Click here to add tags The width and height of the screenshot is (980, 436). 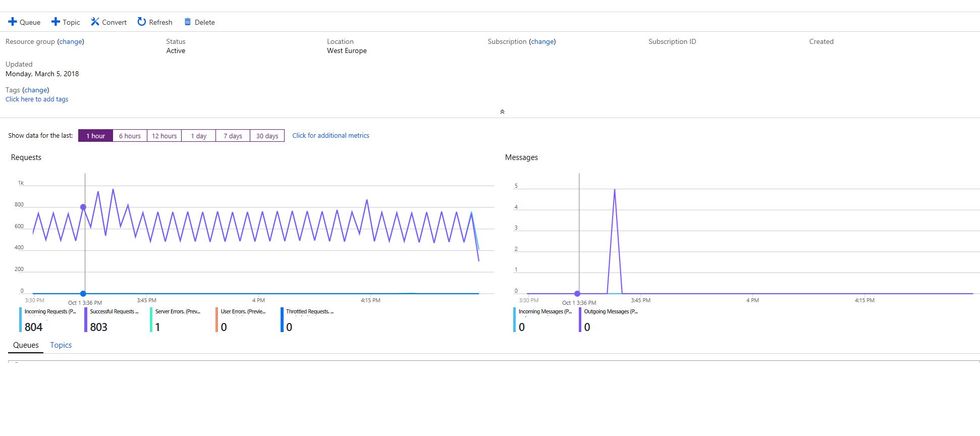coord(37,99)
